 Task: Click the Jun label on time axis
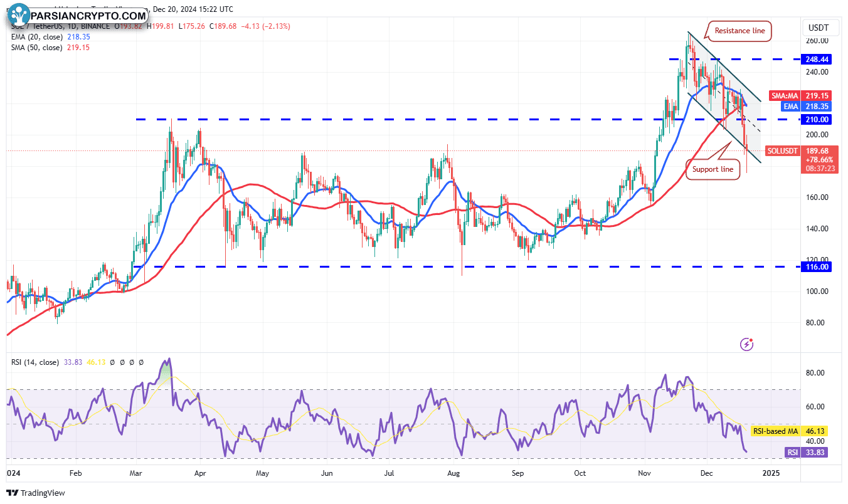point(327,474)
